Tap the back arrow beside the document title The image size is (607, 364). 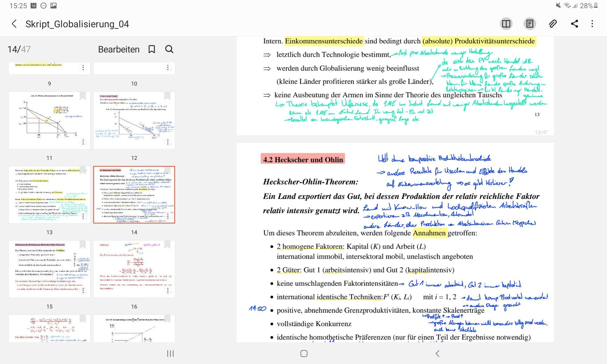pos(14,24)
